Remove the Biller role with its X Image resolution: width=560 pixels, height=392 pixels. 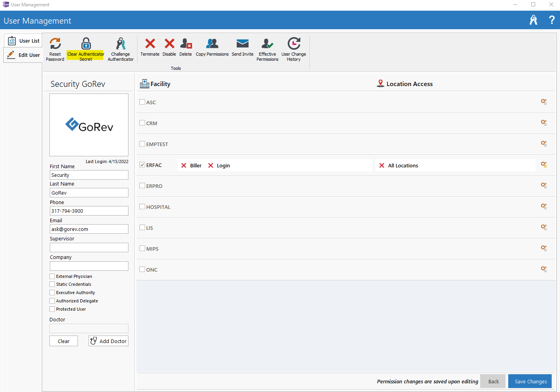point(184,165)
